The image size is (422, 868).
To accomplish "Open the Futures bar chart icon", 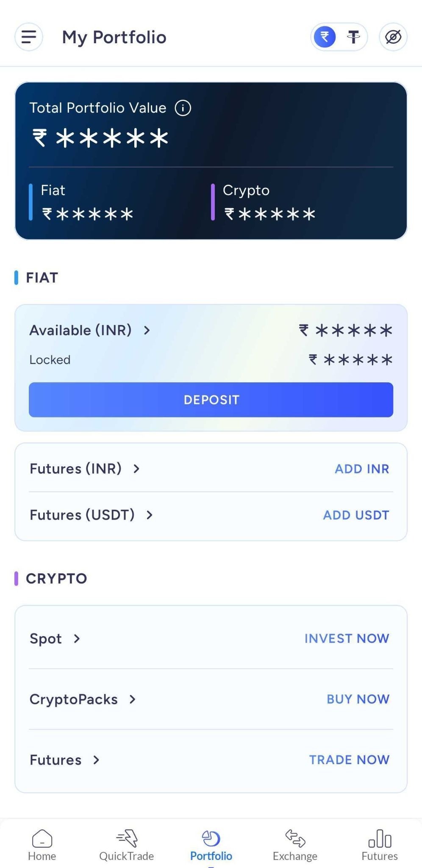I will click(380, 838).
